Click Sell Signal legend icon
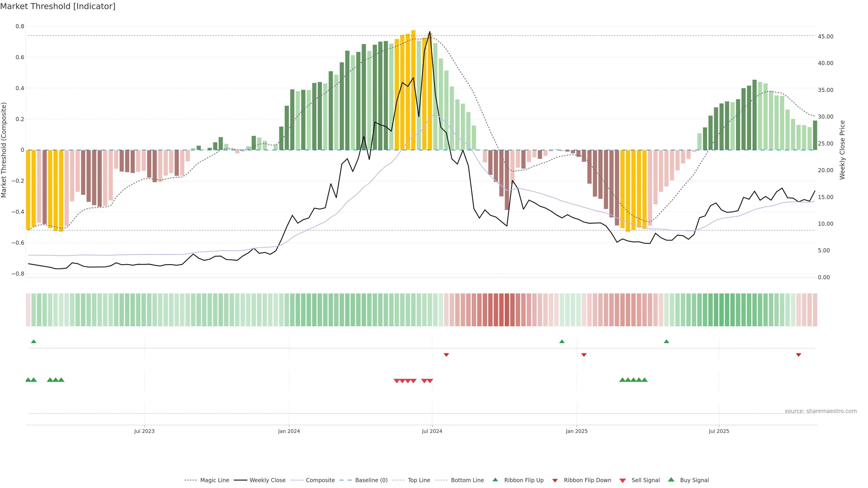Viewport: 868px width, 488px height. pos(623,481)
